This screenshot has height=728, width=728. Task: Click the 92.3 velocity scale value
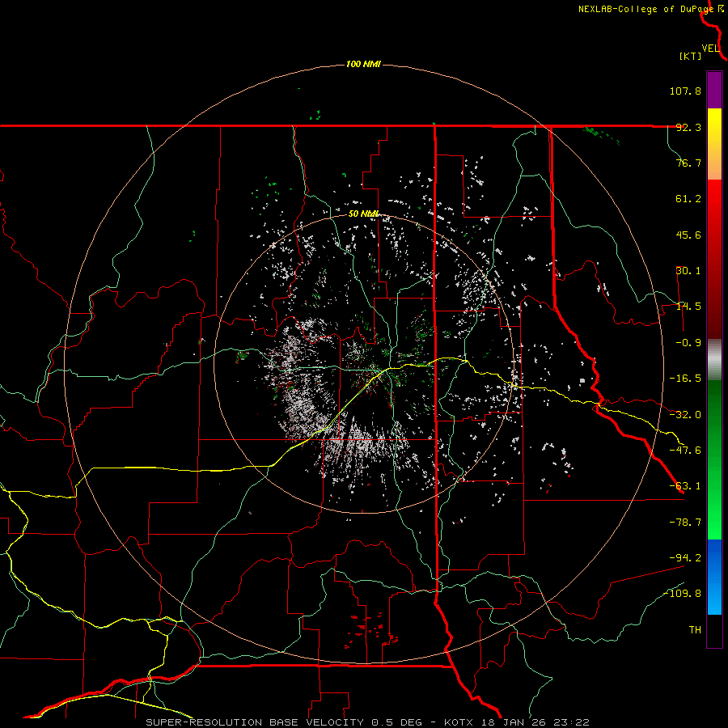pyautogui.click(x=688, y=127)
